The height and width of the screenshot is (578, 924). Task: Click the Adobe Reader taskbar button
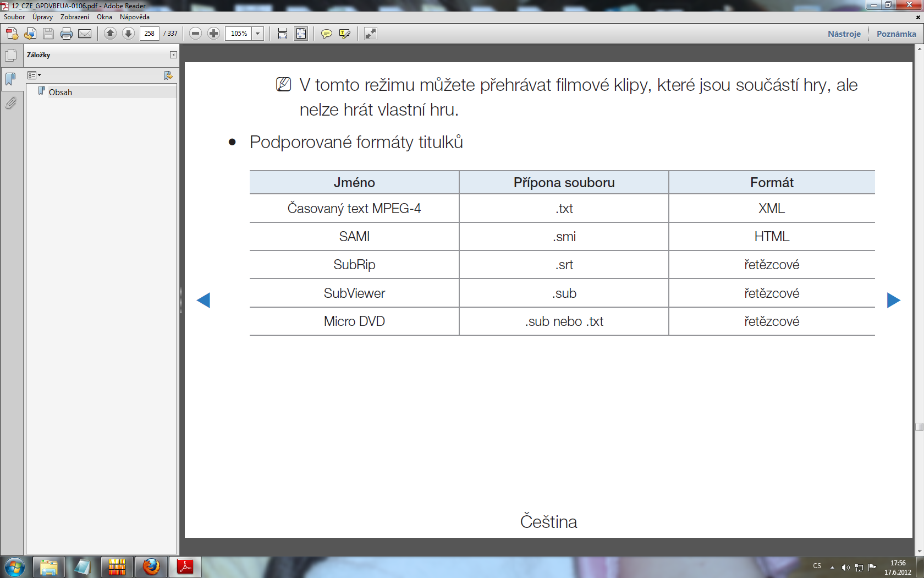coord(185,567)
